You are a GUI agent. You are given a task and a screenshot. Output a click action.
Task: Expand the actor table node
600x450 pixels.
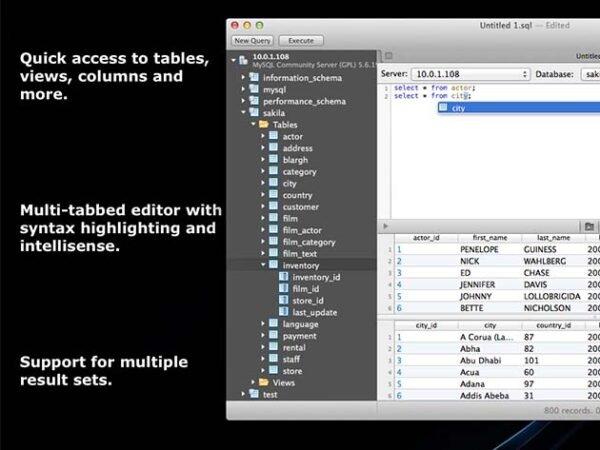263,136
